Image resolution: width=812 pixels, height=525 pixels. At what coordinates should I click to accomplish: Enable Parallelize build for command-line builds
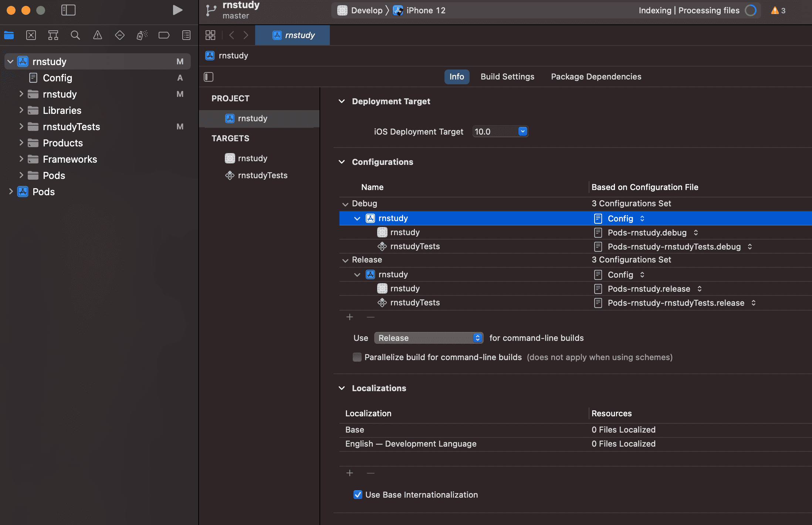357,357
